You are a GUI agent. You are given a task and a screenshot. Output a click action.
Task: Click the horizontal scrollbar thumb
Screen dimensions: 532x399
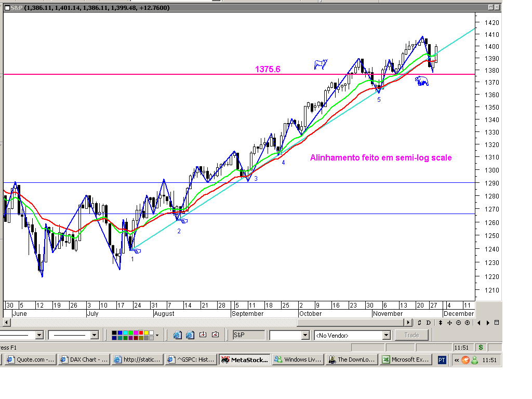351,322
